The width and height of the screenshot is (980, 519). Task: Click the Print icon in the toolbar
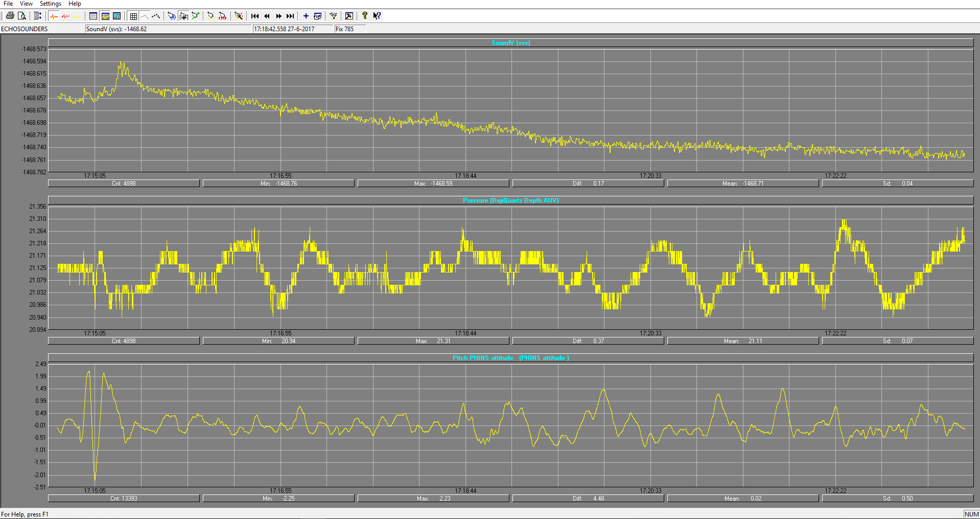(10, 16)
